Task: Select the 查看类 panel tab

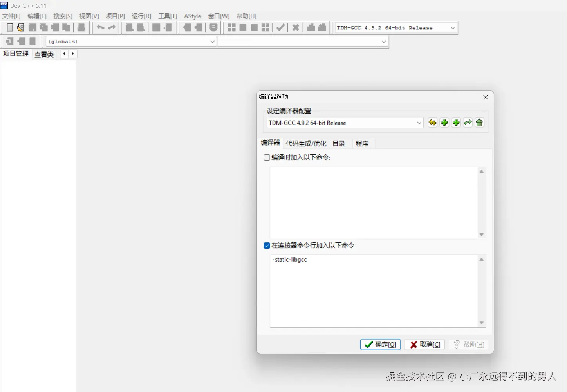Action: [44, 54]
